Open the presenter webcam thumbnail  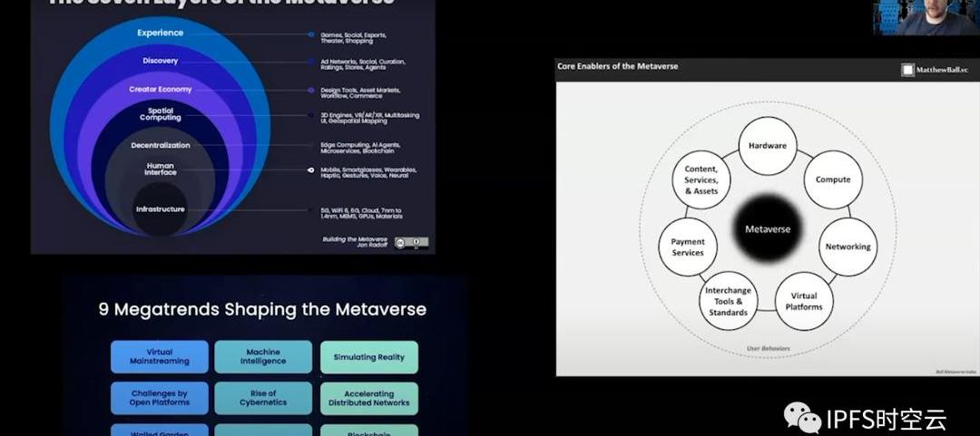(x=926, y=17)
